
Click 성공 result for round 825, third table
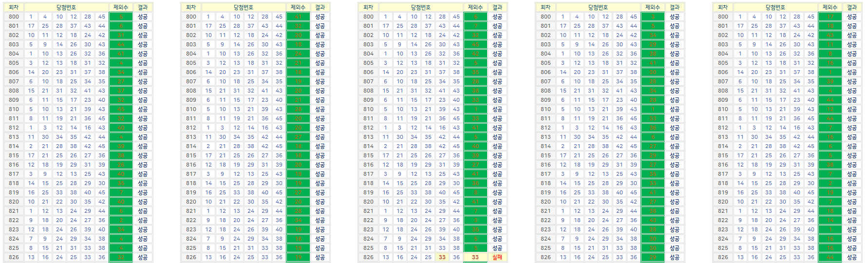tap(497, 248)
